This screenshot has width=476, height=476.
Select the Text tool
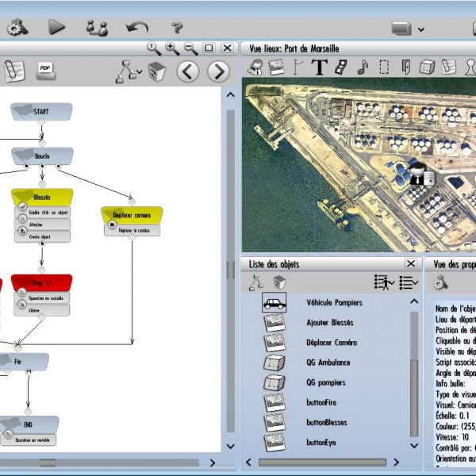coord(319,67)
